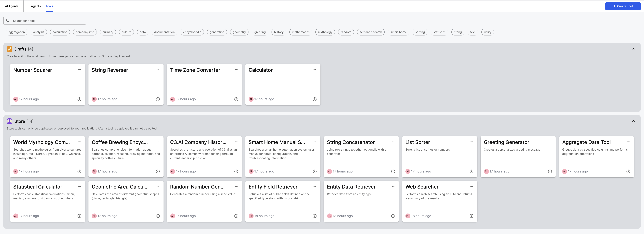This screenshot has height=234, width=644.
Task: Open the Web Searcher store card
Action: (x=440, y=201)
